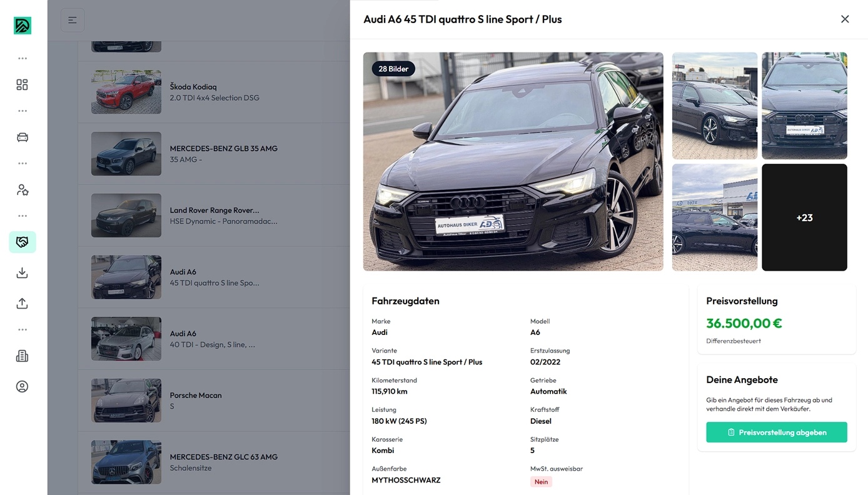Toggle the sidebar menu hamburger button
The image size is (868, 495).
(73, 20)
